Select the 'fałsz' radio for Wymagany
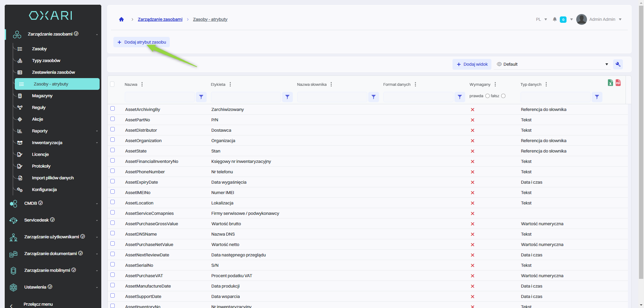Image resolution: width=644 pixels, height=308 pixels. 503,96
